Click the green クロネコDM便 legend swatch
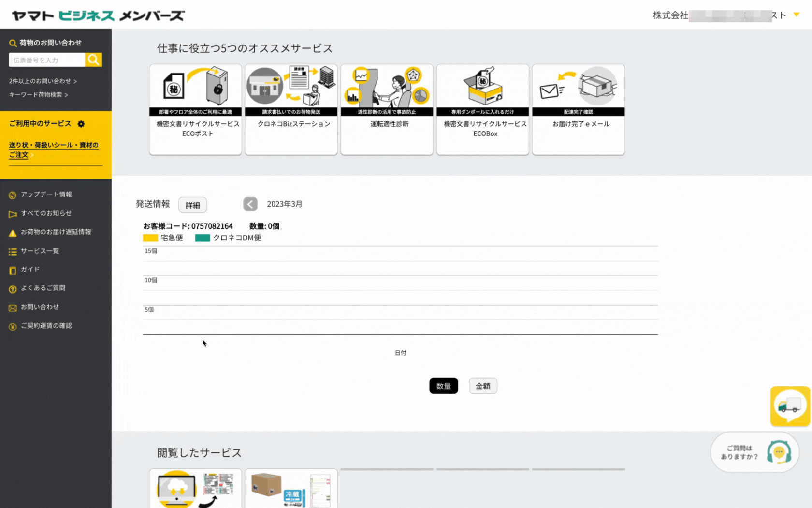Image resolution: width=812 pixels, height=508 pixels. pos(203,238)
